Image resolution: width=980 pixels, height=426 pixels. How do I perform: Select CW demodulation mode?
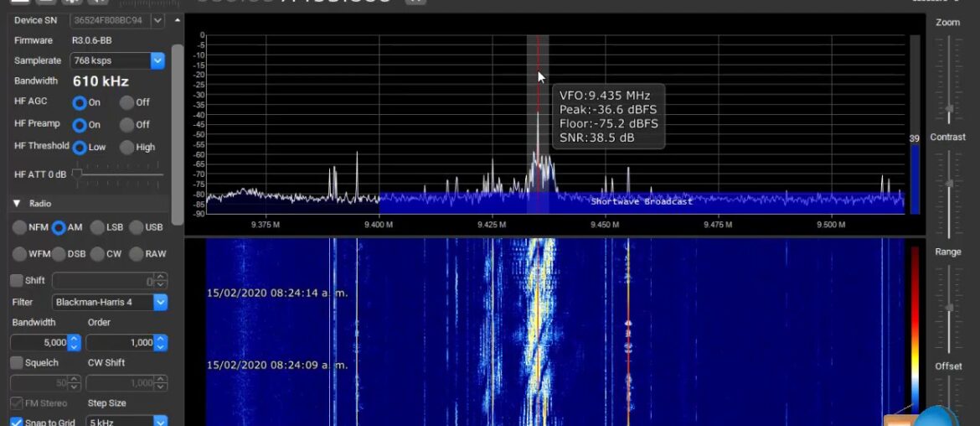click(x=97, y=254)
